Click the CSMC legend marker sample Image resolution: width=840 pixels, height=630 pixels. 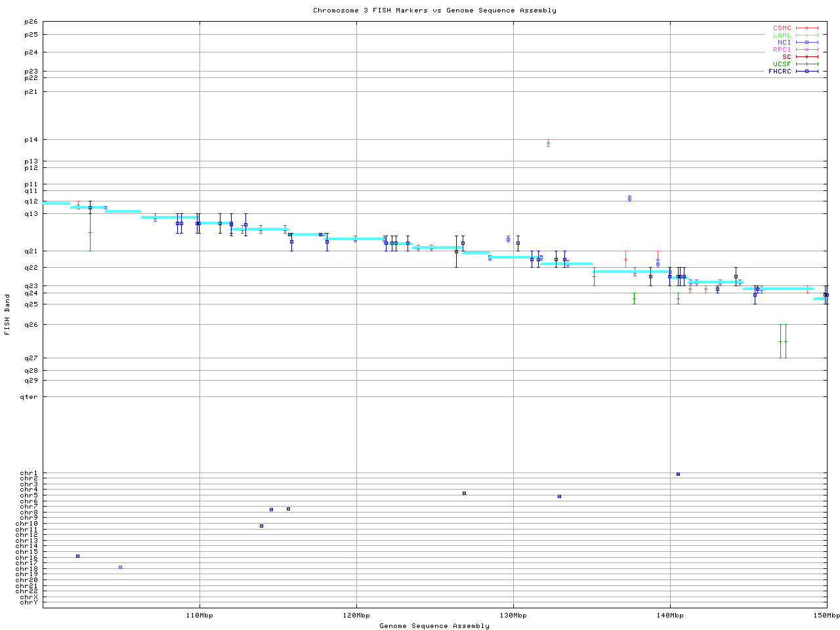coord(807,28)
